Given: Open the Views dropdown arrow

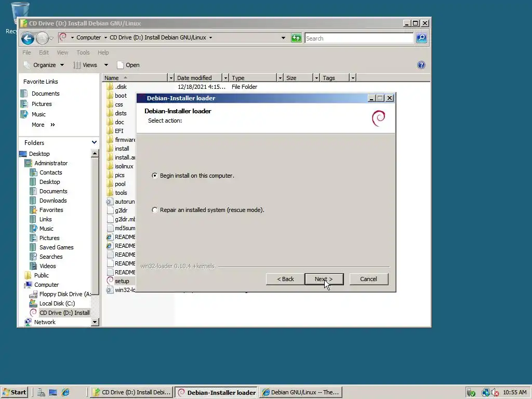Looking at the screenshot, I should (x=106, y=65).
